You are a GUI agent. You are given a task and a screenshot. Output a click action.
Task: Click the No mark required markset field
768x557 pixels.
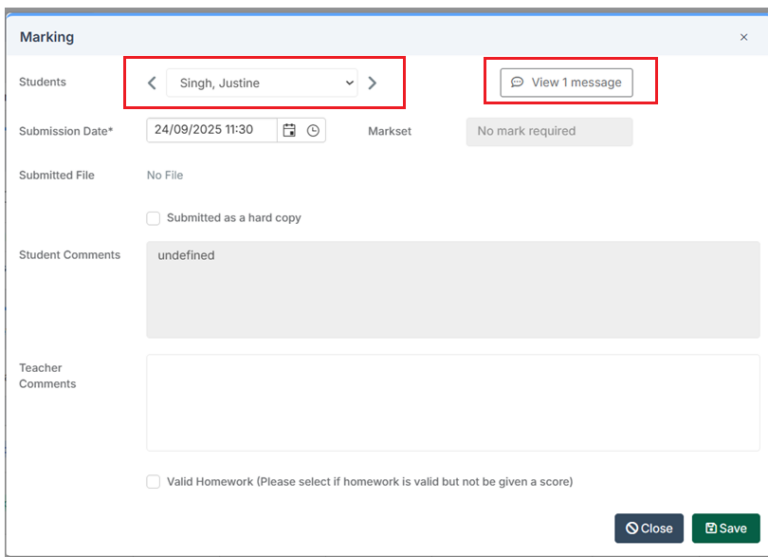[x=549, y=131]
